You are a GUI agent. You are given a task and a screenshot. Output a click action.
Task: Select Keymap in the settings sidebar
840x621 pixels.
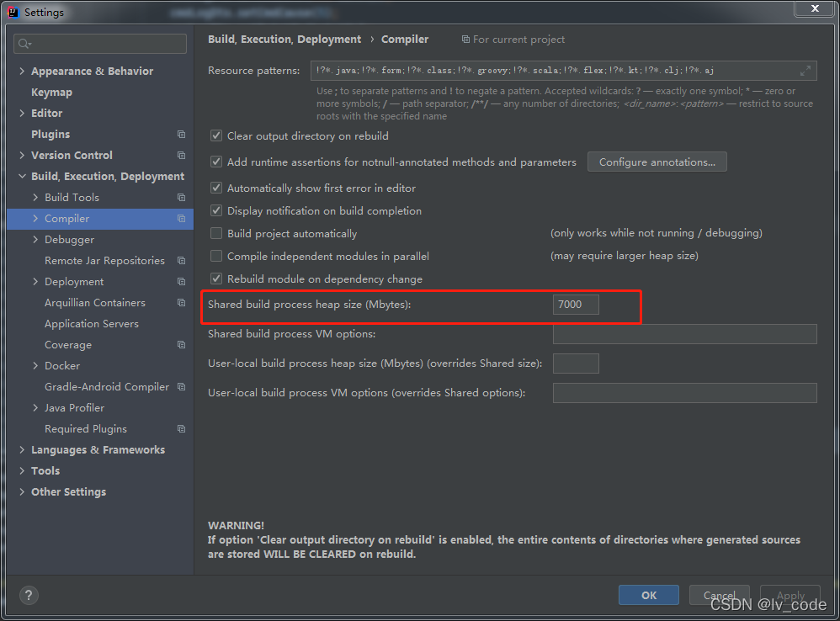51,92
